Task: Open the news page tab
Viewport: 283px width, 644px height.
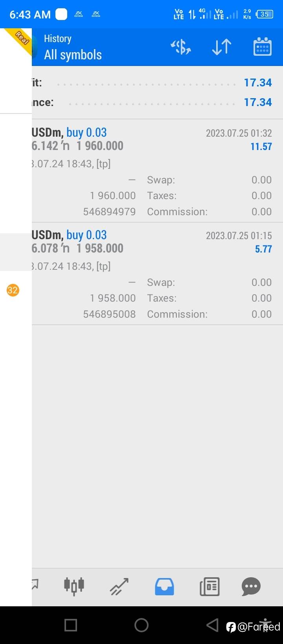Action: [x=209, y=587]
